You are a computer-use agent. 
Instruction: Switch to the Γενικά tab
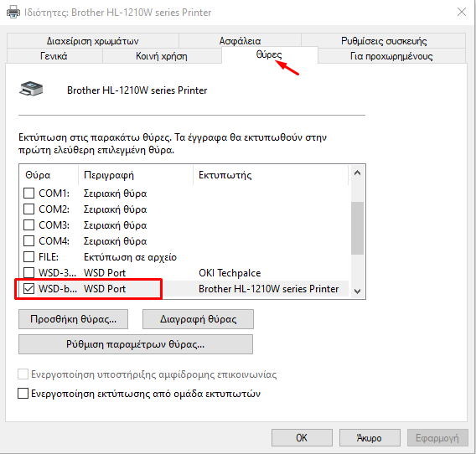point(54,56)
